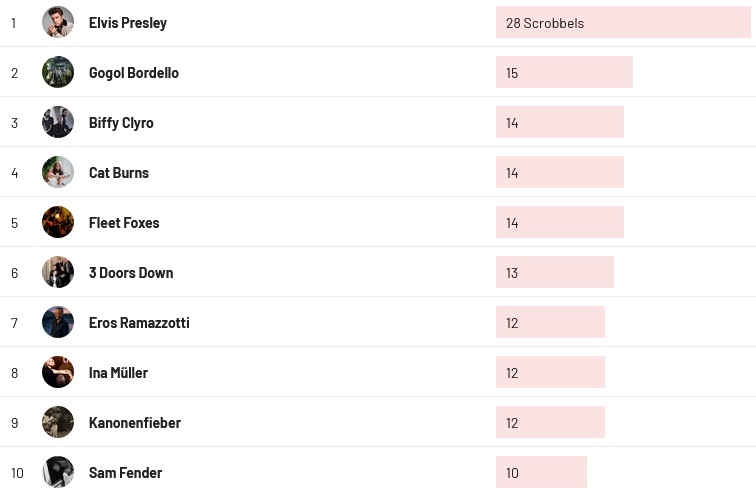Click Ina Müller's avatar thumbnail

point(58,372)
